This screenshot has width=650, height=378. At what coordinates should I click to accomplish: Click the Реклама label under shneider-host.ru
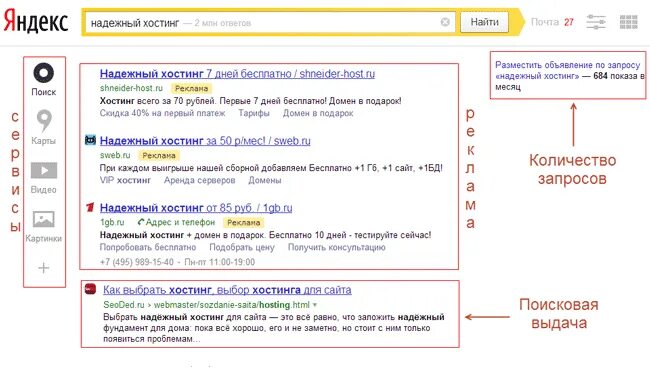(191, 88)
